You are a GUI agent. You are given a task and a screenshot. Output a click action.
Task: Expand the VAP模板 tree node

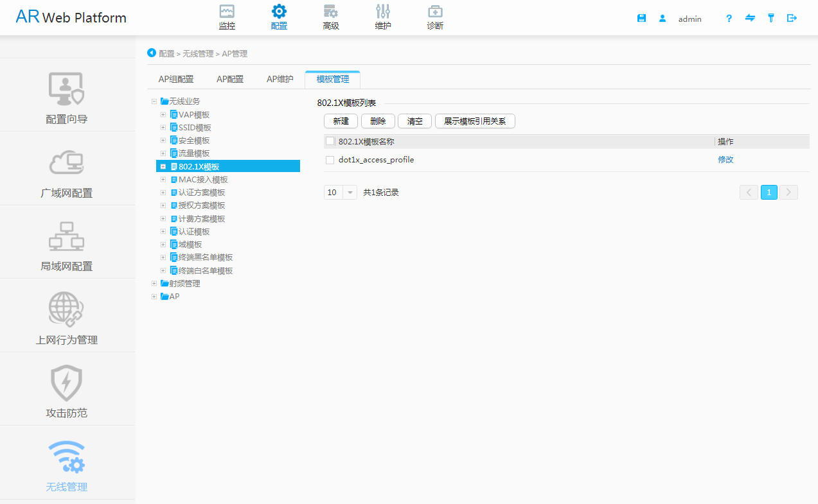[x=163, y=114]
